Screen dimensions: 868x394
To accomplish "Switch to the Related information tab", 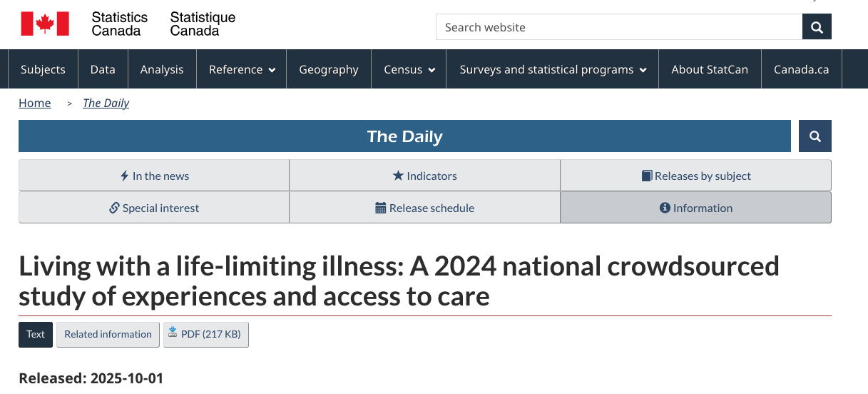I will point(108,334).
